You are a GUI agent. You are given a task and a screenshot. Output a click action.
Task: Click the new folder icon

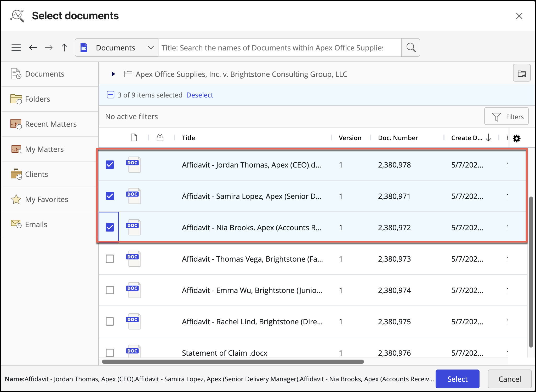[522, 74]
